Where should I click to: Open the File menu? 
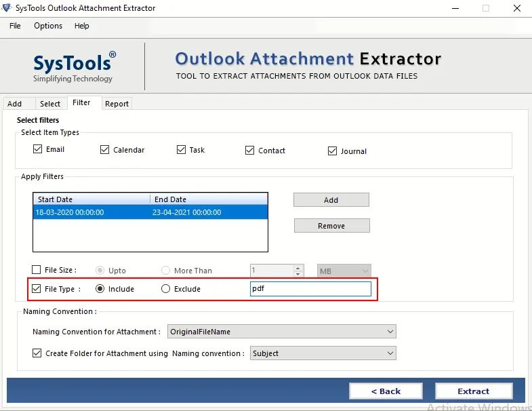(15, 26)
